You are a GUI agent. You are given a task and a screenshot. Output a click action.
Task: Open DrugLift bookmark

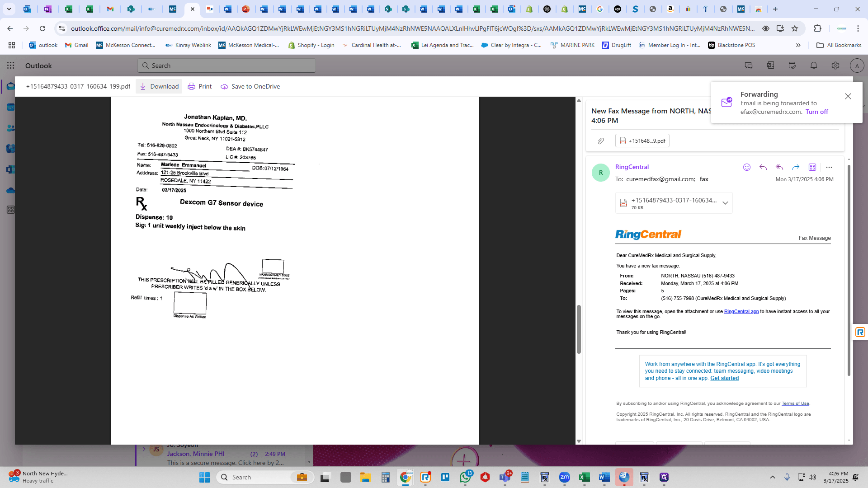616,45
